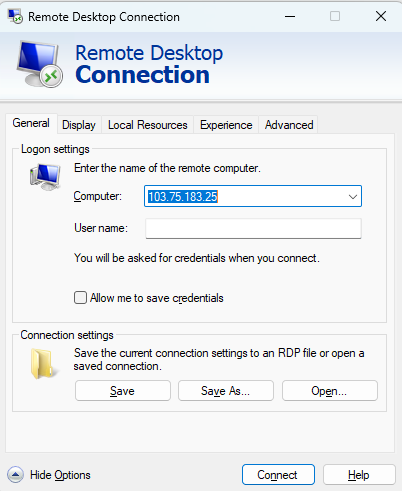The image size is (402, 491).
Task: Click the large Remote Desktop banner monitor icon
Action: [40, 64]
